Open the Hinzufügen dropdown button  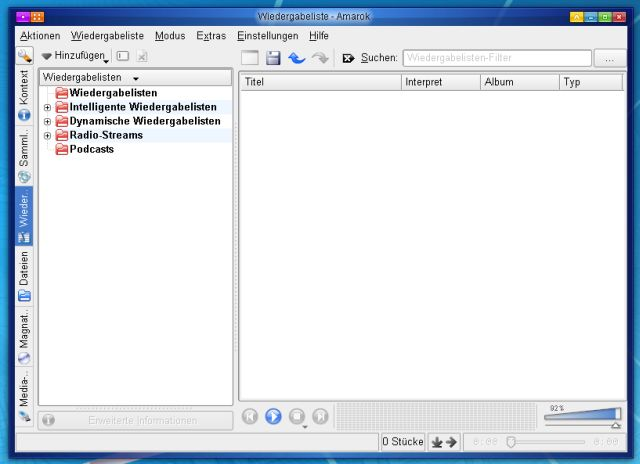[x=75, y=56]
